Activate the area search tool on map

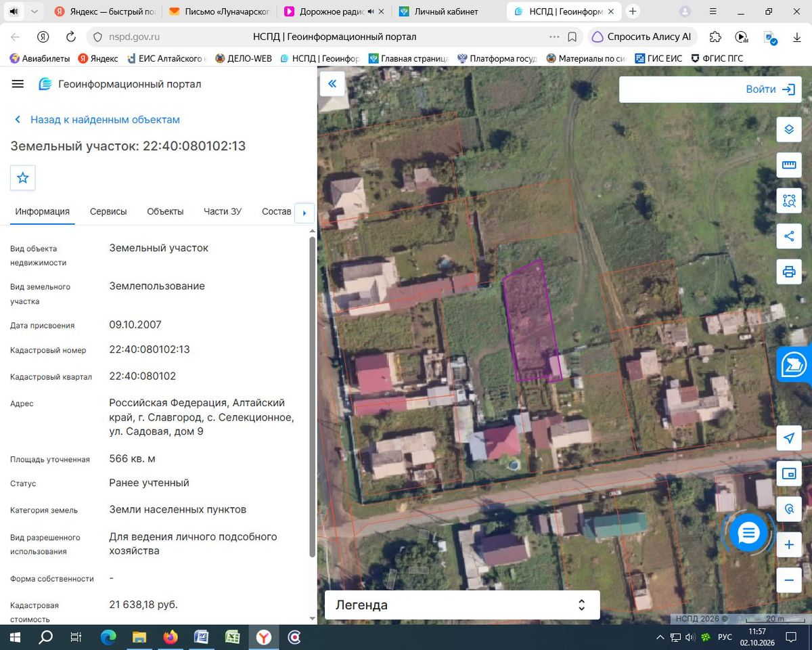(x=789, y=200)
